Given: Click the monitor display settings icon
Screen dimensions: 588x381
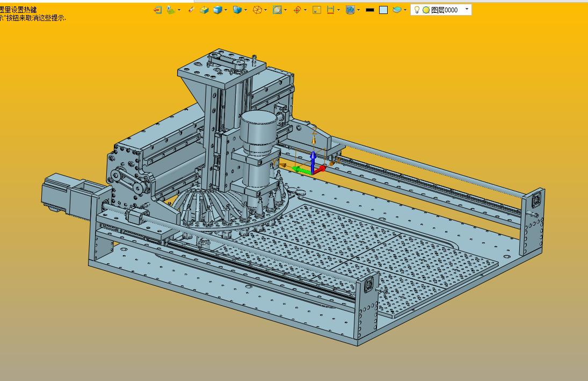Looking at the screenshot, I should pyautogui.click(x=350, y=10).
